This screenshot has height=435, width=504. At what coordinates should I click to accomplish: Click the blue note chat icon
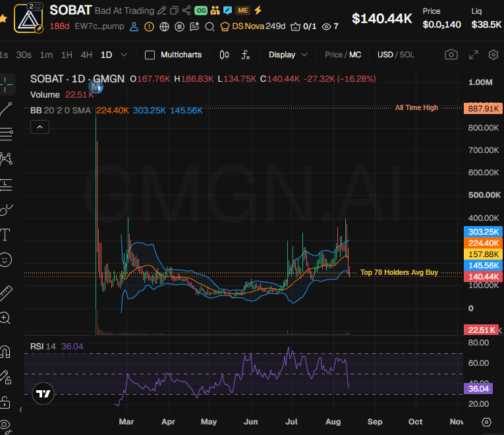click(227, 11)
